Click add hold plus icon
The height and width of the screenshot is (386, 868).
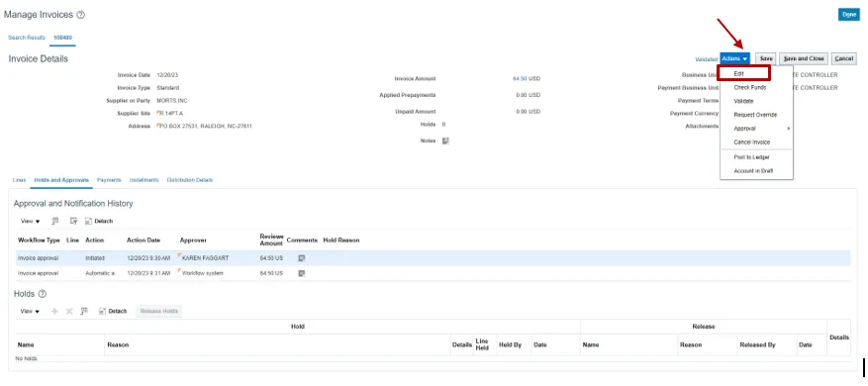point(54,311)
